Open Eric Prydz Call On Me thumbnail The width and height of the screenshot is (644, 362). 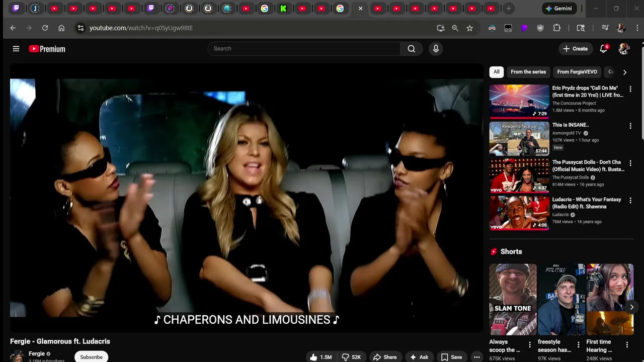click(x=519, y=101)
